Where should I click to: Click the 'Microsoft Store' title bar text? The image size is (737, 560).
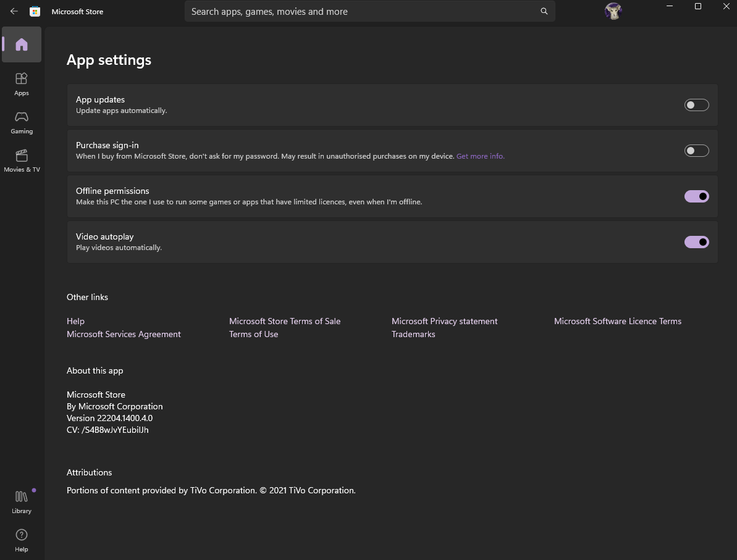point(78,12)
